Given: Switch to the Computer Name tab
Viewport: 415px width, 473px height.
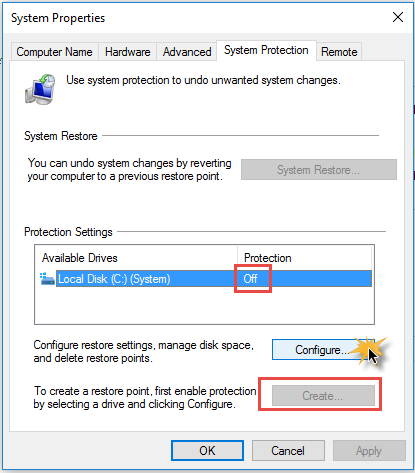Looking at the screenshot, I should pyautogui.click(x=54, y=52).
